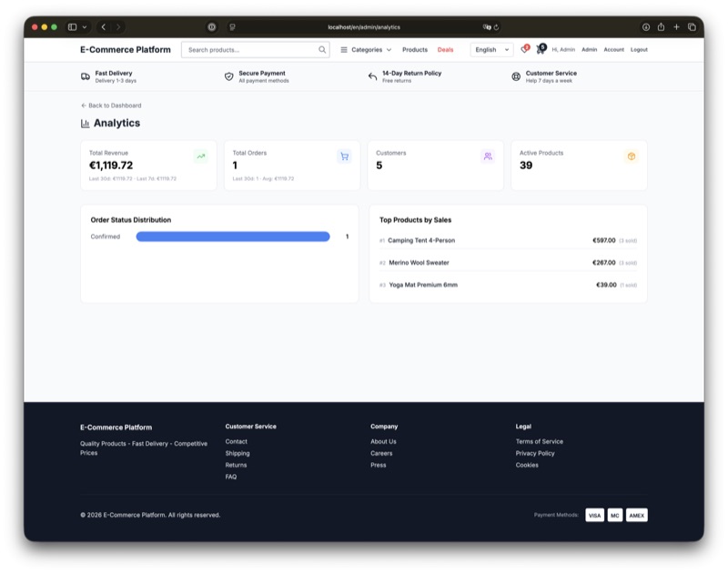728x573 pixels.
Task: Click the Top Products by Sales heading
Action: coord(415,220)
